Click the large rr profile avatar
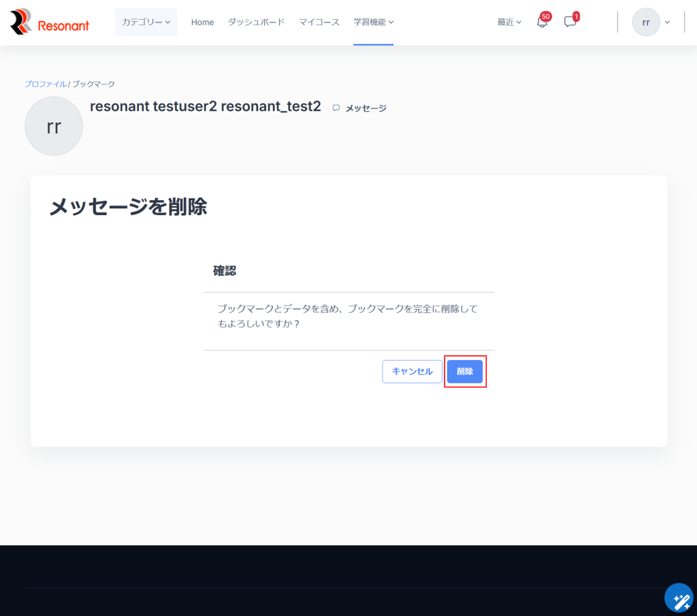 54,126
